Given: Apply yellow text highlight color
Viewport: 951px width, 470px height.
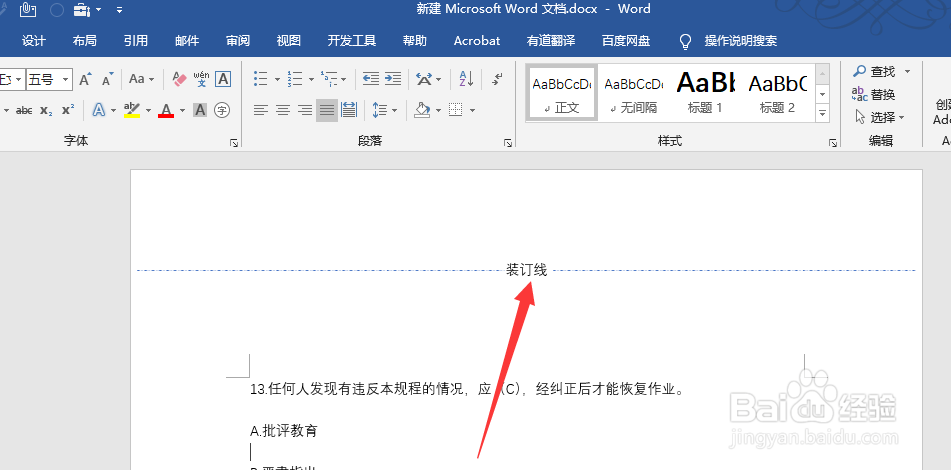Looking at the screenshot, I should point(132,110).
